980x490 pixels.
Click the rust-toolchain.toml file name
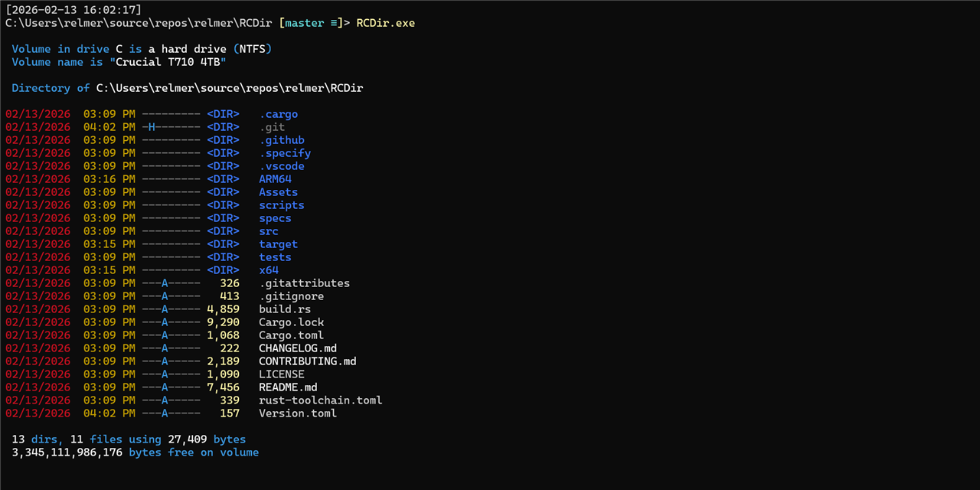pos(320,400)
